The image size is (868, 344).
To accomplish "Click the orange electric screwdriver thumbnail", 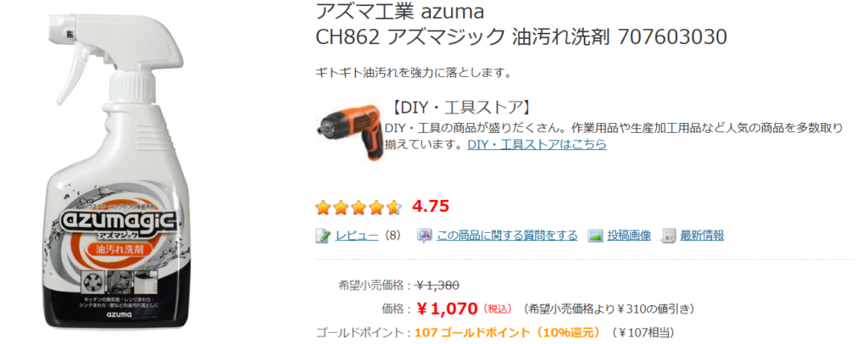I will coord(348,130).
